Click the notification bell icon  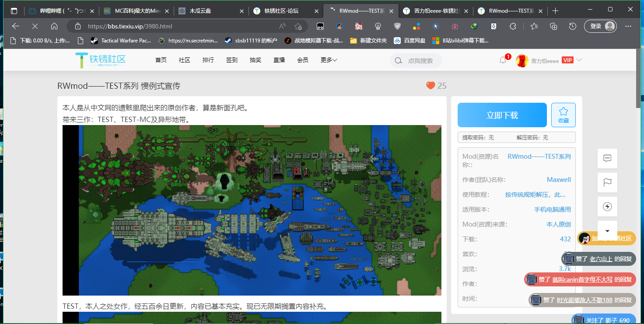(503, 61)
